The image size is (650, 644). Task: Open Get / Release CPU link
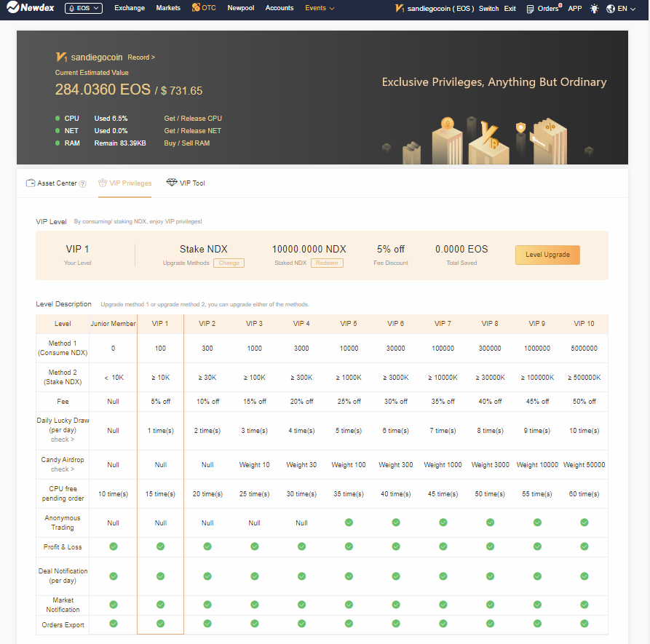(x=193, y=119)
